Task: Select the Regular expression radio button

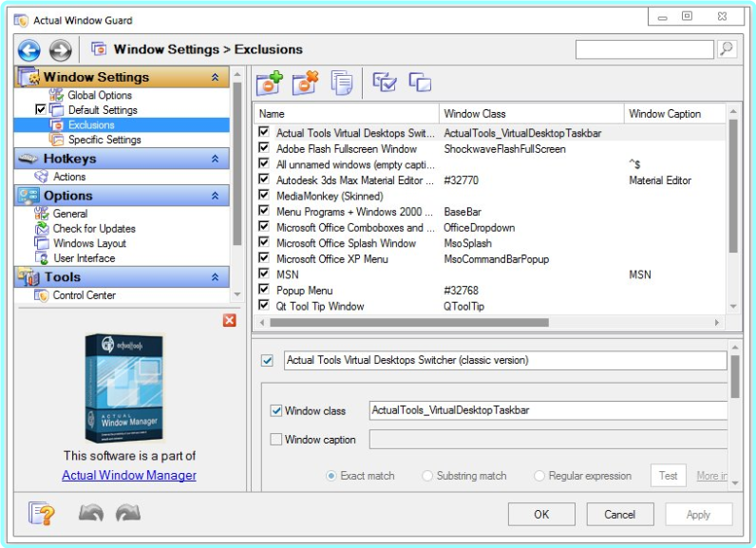Action: click(539, 476)
